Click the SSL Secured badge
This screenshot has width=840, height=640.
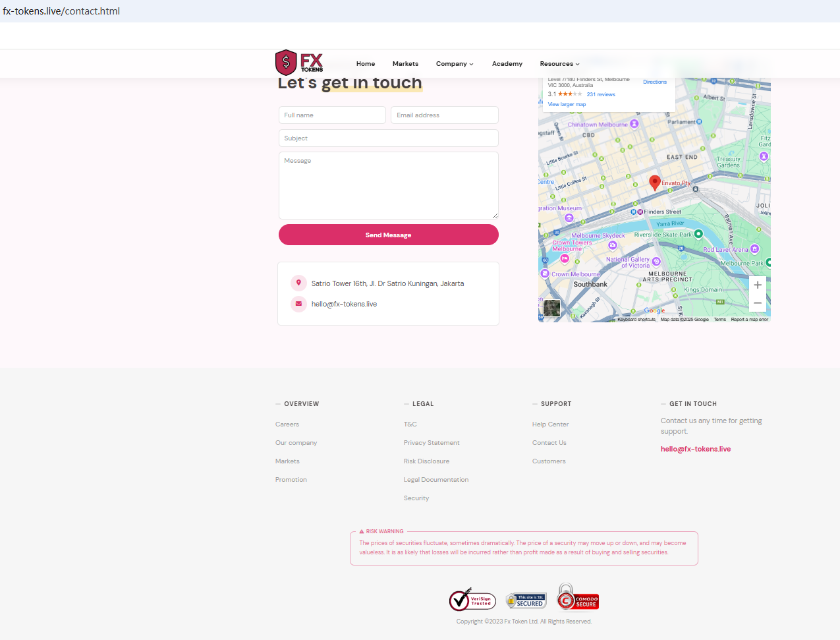pos(526,600)
